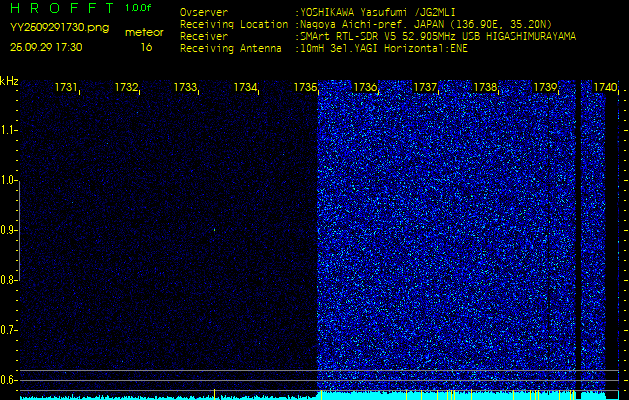Click the date stamp 25.09.29 17:30
Image resolution: width=629 pixels, height=400 pixels.
[x=46, y=47]
